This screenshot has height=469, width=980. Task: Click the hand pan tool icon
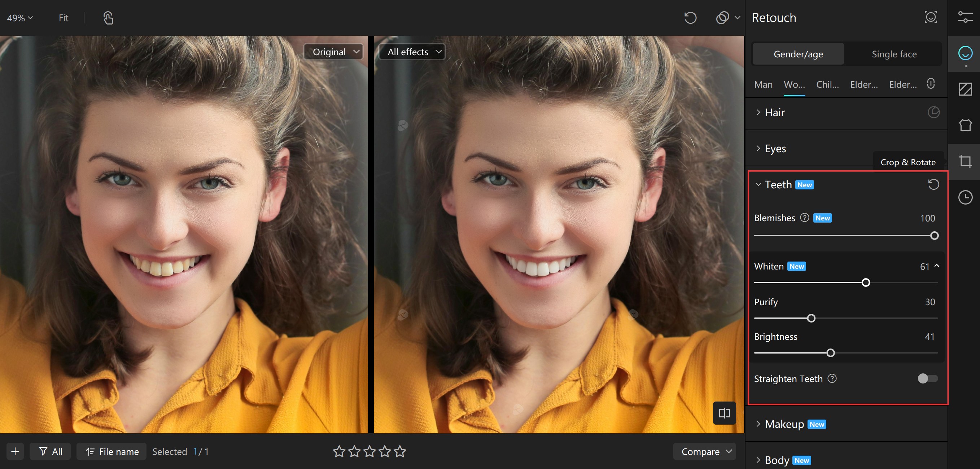108,18
